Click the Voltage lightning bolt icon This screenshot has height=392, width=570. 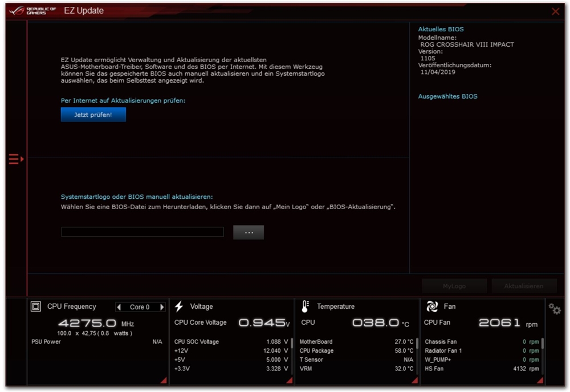[x=178, y=307]
